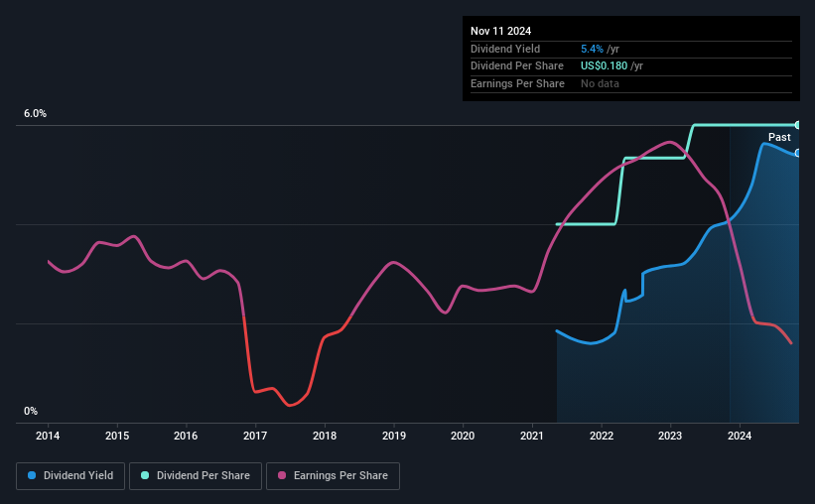Image resolution: width=815 pixels, height=504 pixels.
Task: Click the 2014 x-axis label
Action: [x=48, y=436]
